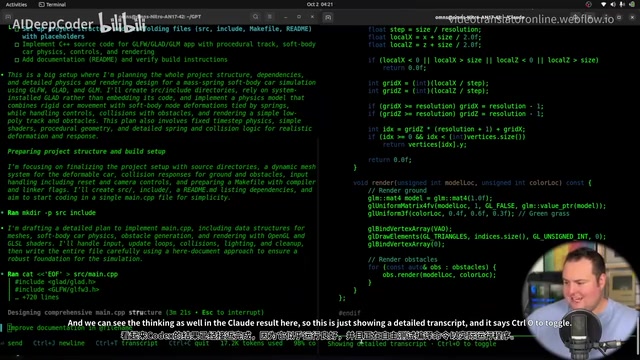
Task: Open the Wi-Fi network indicator
Action: 604,4
